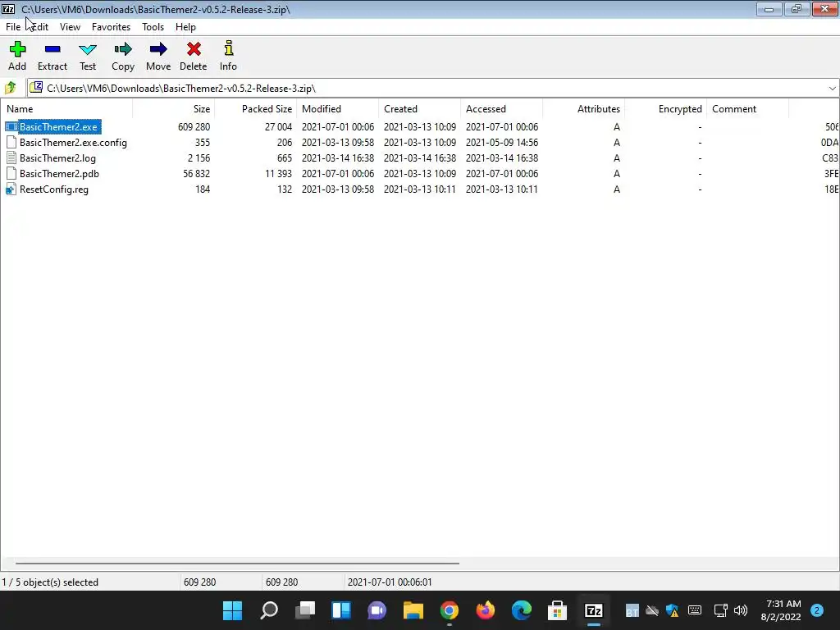The width and height of the screenshot is (840, 630).
Task: Open the Windows Start menu
Action: [x=232, y=610]
